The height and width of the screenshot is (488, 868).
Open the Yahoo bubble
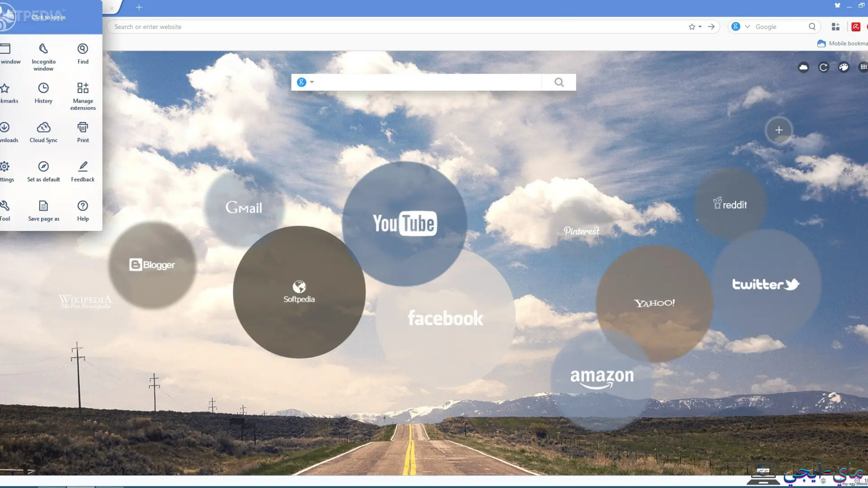[x=654, y=303]
